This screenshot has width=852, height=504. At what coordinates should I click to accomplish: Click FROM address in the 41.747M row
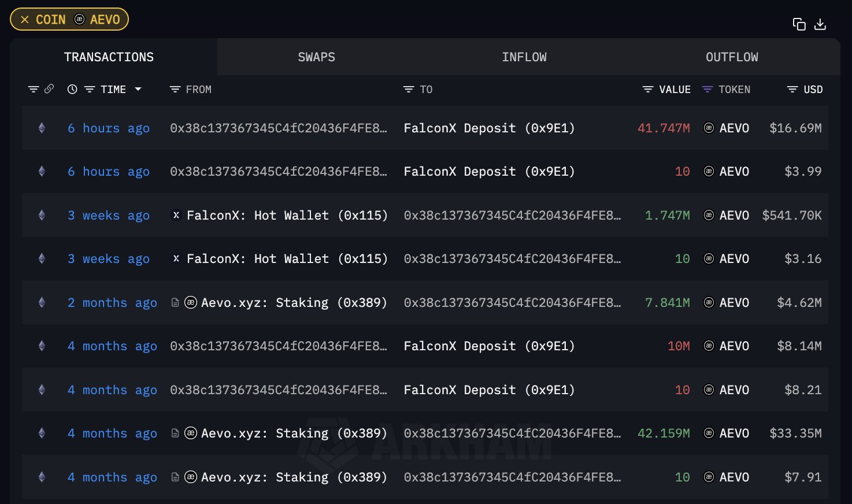point(279,128)
